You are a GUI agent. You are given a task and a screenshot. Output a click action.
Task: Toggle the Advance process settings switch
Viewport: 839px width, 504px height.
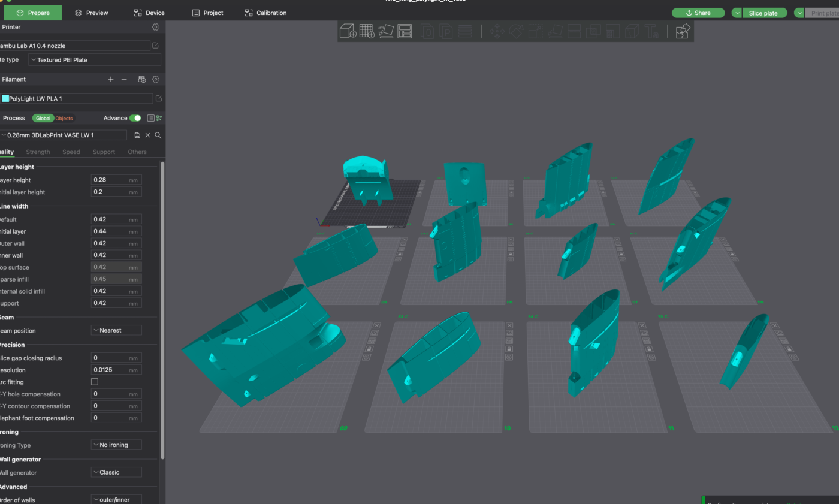pos(135,118)
